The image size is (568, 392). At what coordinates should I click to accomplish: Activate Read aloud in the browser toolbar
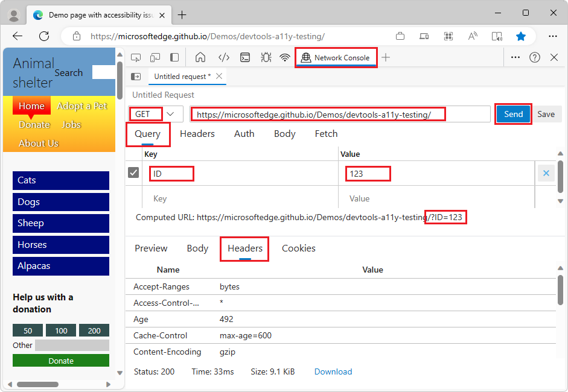pyautogui.click(x=472, y=36)
